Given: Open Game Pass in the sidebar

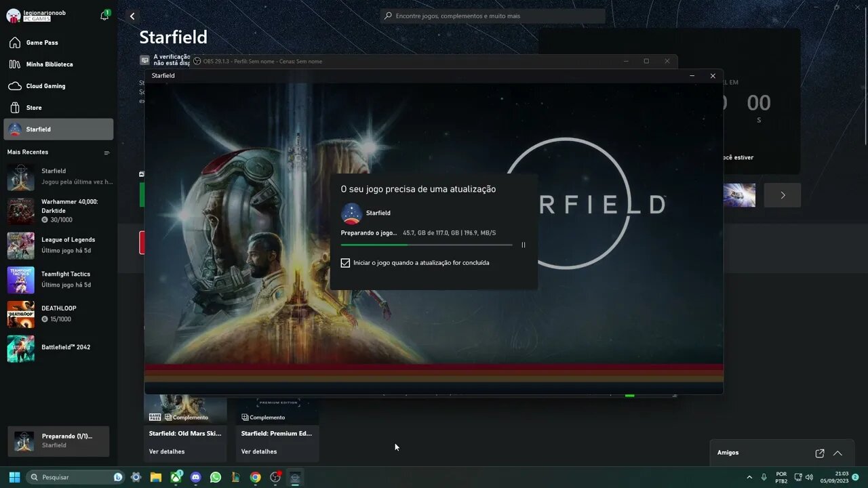Looking at the screenshot, I should coord(58,43).
